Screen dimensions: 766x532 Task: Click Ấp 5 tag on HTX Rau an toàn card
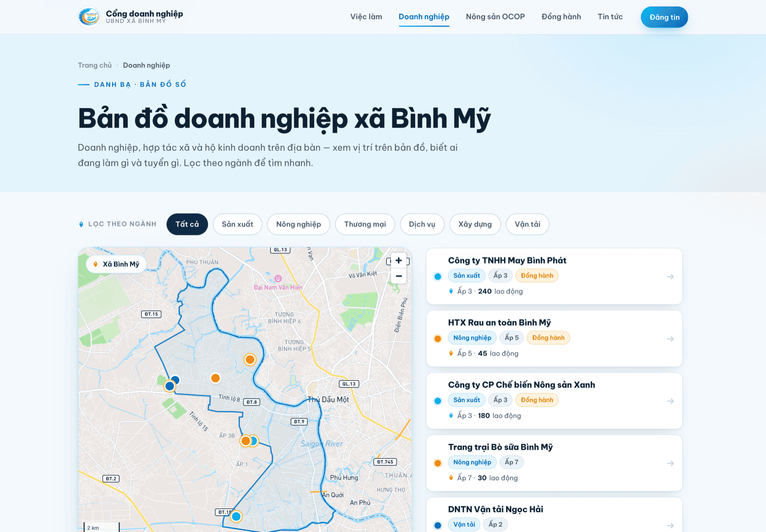point(511,338)
